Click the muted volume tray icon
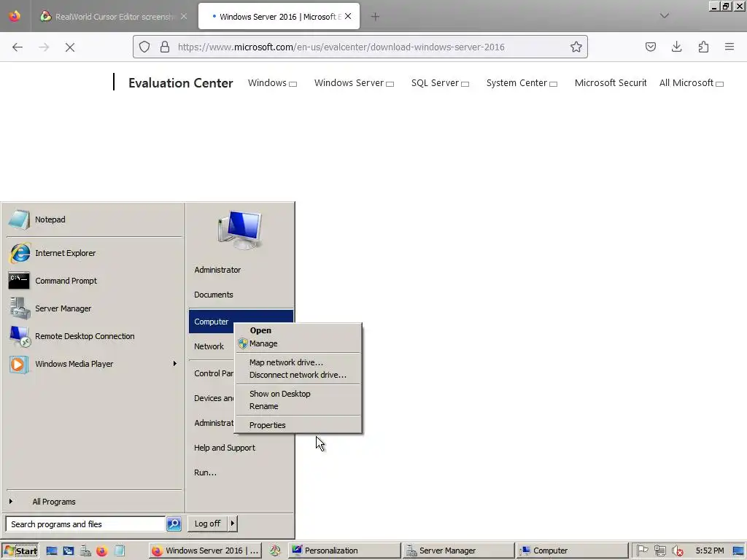The height and width of the screenshot is (560, 747). click(x=677, y=551)
